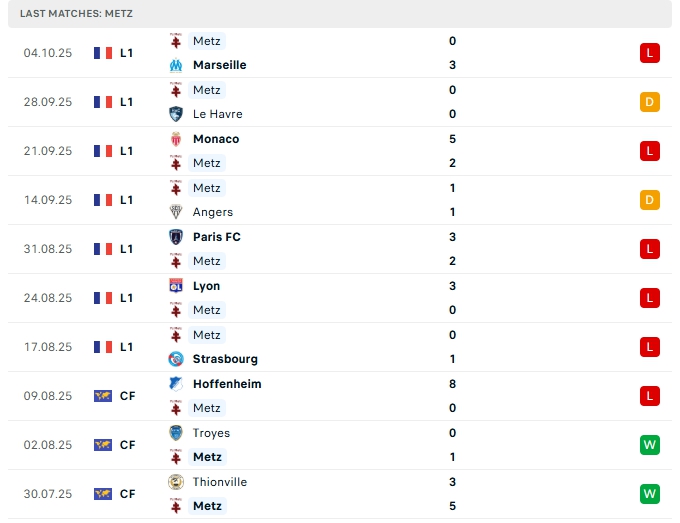Viewport: 680px width, 523px height.
Task: Click the Lyon club logo
Action: click(x=176, y=286)
